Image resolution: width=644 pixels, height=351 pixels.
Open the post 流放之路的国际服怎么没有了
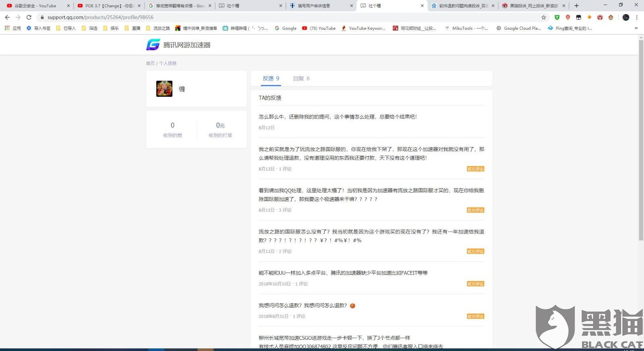[x=371, y=236]
